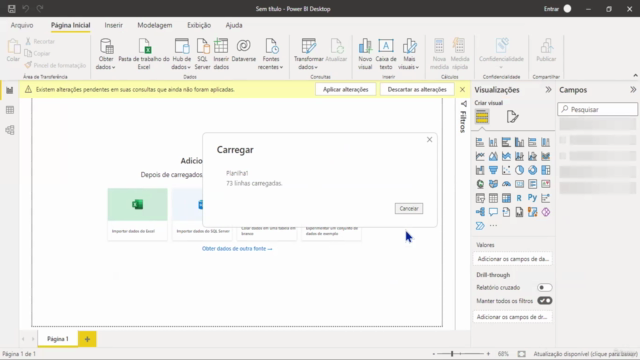The width and height of the screenshot is (640, 360).
Task: Switch to the Model view in sidebar
Action: [x=10, y=130]
